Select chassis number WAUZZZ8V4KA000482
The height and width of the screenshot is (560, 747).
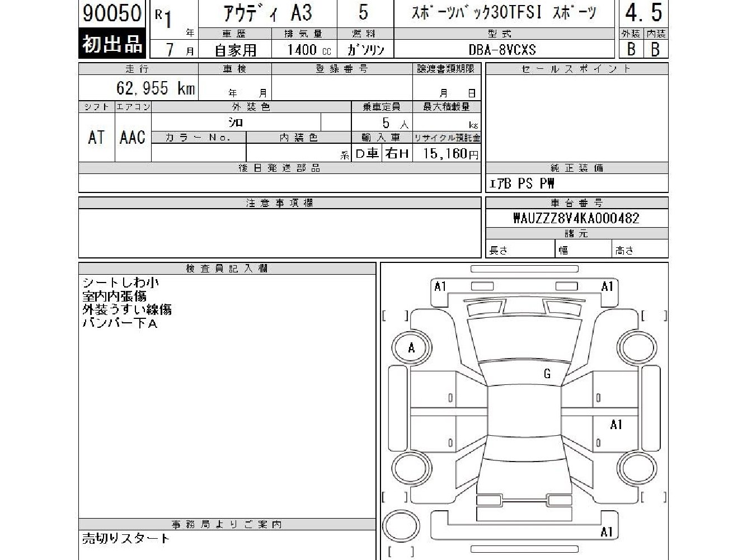[x=576, y=218]
